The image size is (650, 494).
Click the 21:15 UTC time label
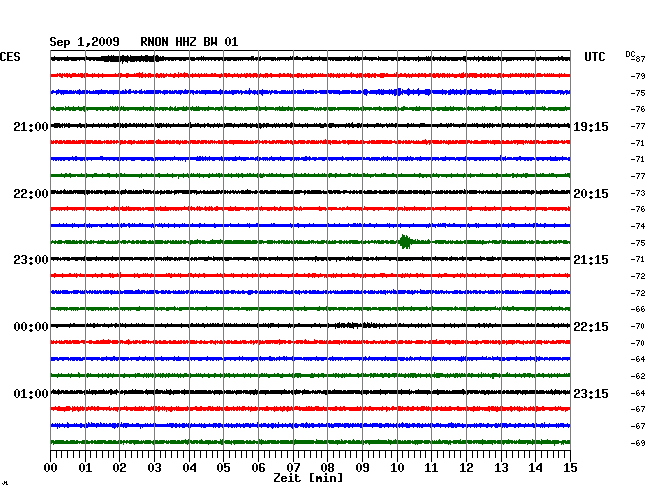pos(591,260)
